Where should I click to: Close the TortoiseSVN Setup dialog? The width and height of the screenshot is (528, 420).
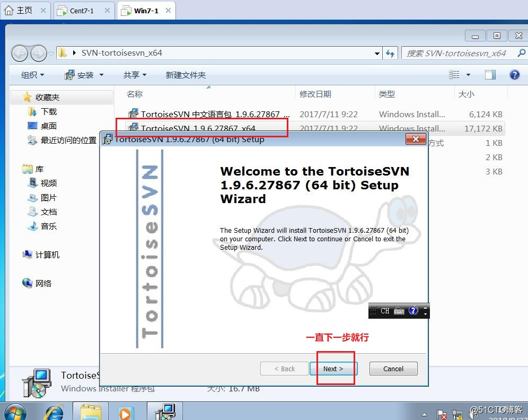coord(416,139)
